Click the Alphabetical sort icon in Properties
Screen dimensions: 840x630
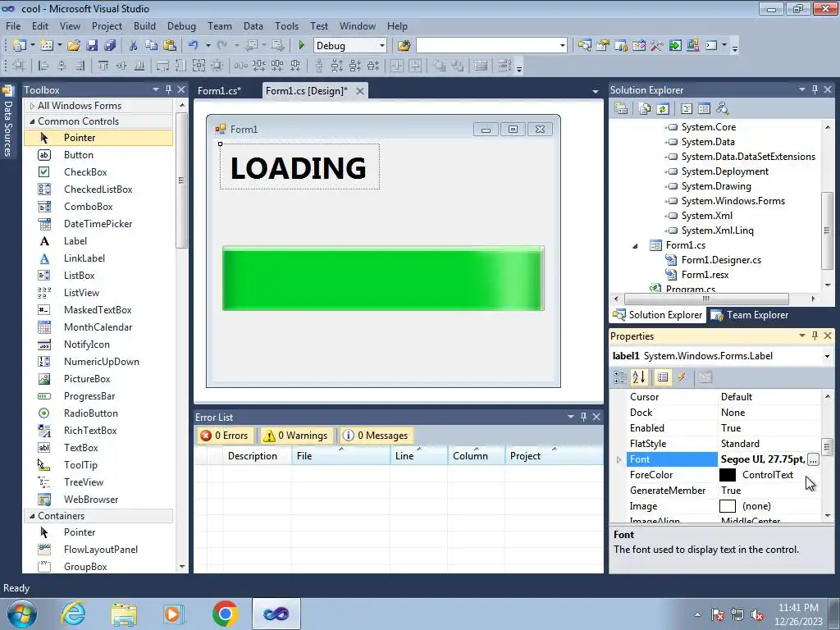638,377
